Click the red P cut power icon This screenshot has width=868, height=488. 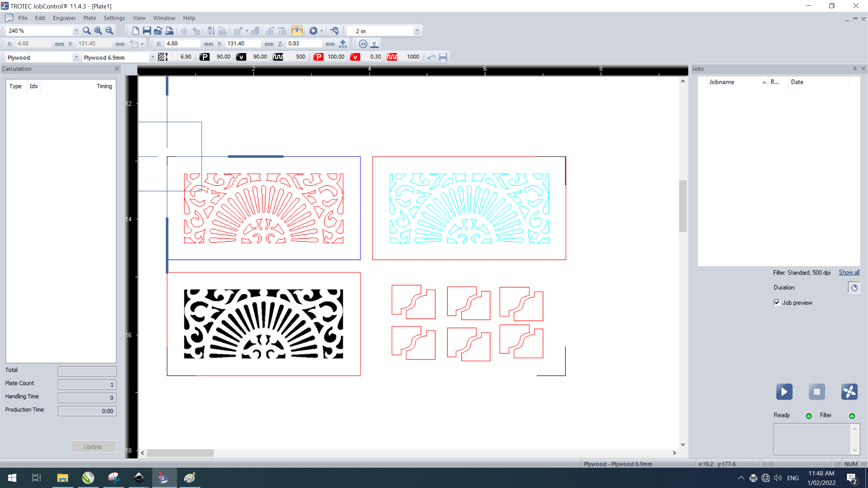[x=318, y=57]
